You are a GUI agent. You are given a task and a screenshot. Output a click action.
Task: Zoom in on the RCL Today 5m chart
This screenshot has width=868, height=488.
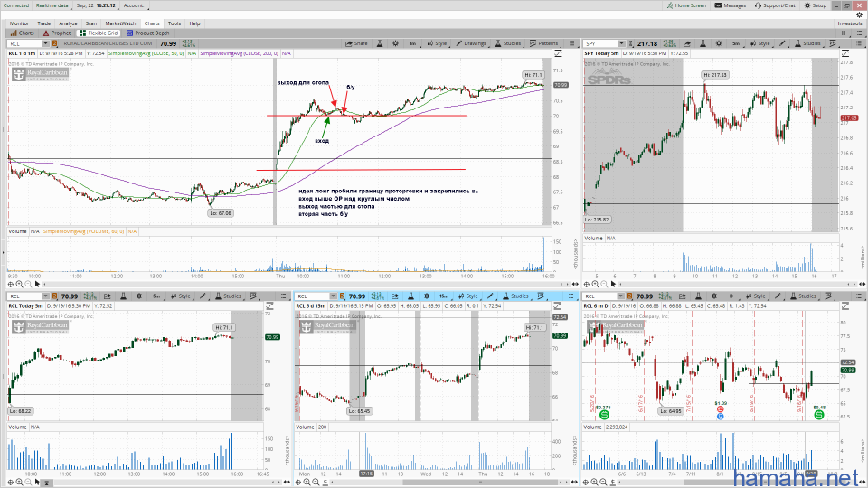(x=19, y=482)
